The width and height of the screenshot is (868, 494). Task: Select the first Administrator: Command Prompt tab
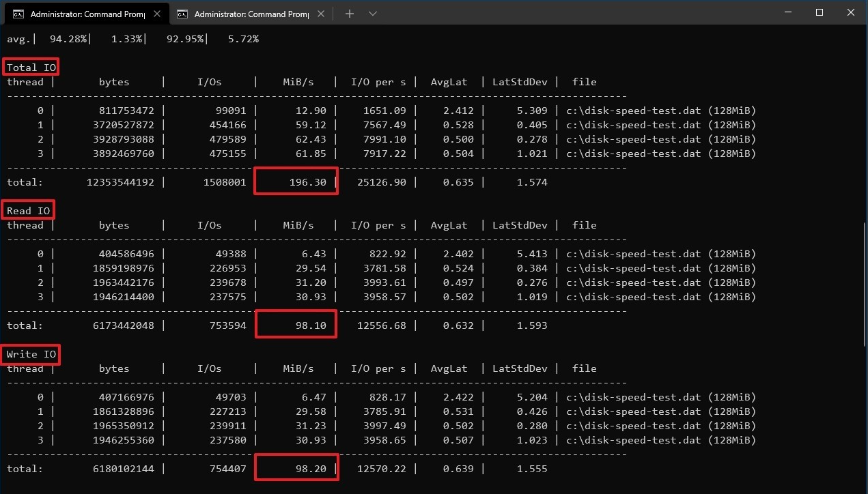pos(86,14)
